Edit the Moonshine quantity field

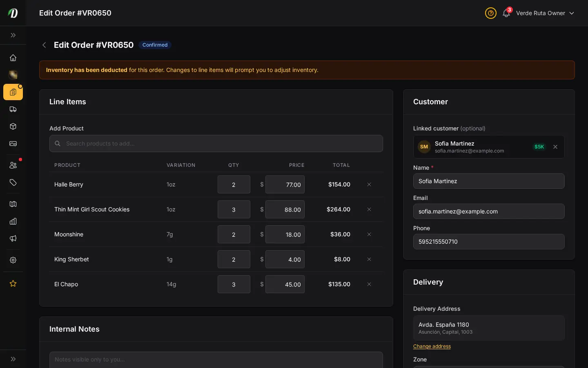(x=234, y=234)
